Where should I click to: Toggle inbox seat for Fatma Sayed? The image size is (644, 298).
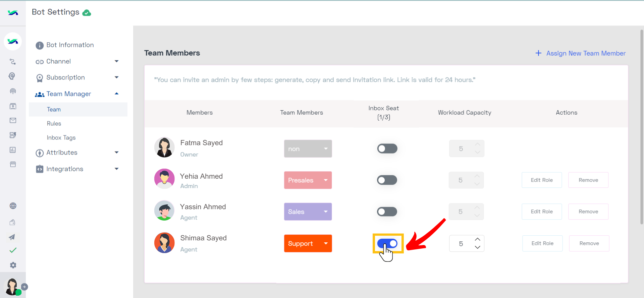click(x=387, y=148)
